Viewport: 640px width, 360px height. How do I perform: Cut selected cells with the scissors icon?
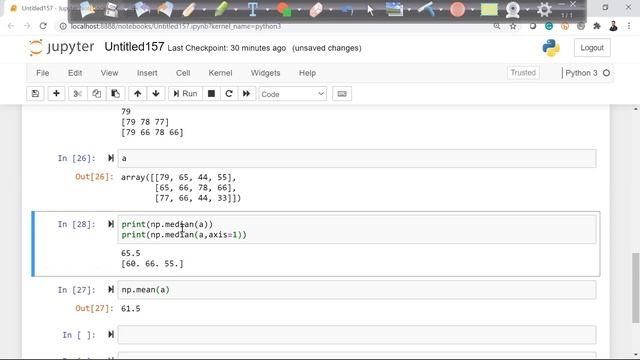[78, 94]
